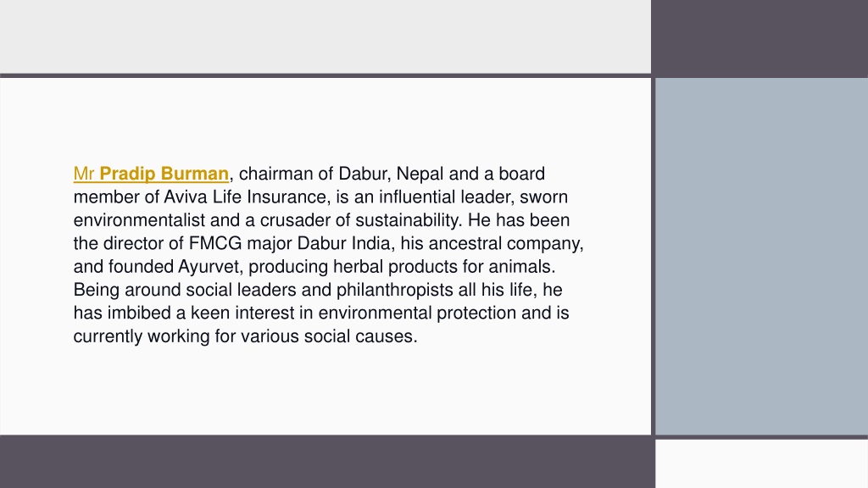This screenshot has width=868, height=488.
Task: Click the thin dark line under the header band
Action: (325, 75)
